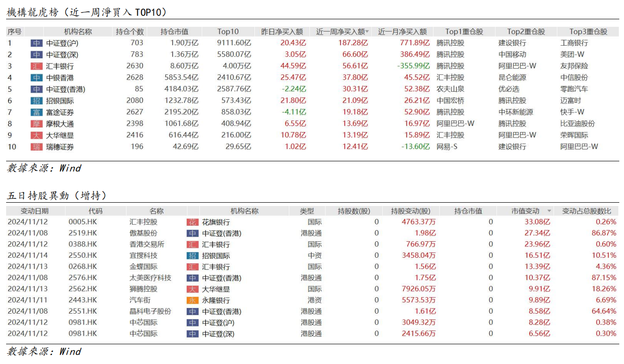The image size is (624, 364).
Task: Click the 大华继显 icon in the 狮腾控股 row
Action: click(x=192, y=289)
